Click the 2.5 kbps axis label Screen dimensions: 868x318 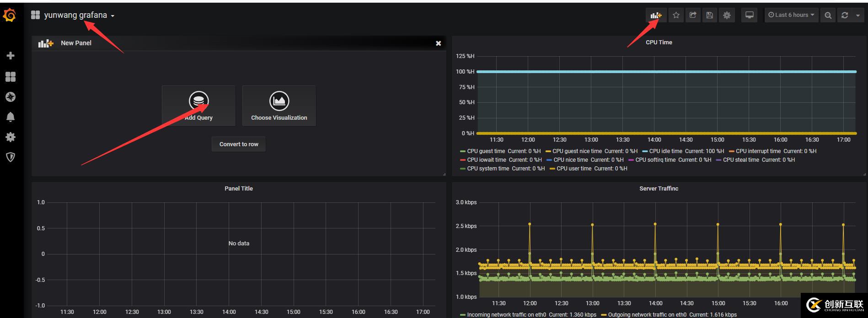(x=466, y=226)
